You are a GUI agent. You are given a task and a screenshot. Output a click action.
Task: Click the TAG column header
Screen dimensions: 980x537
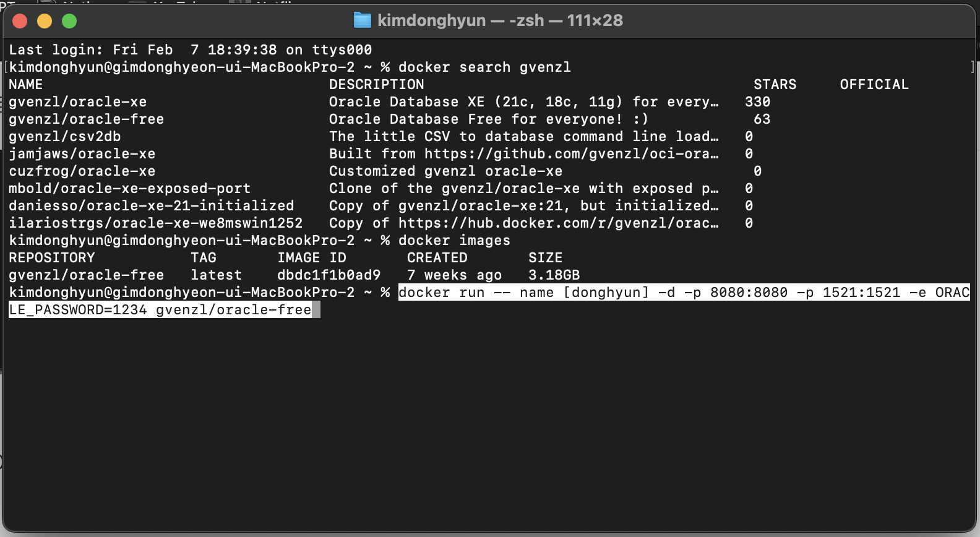(204, 257)
